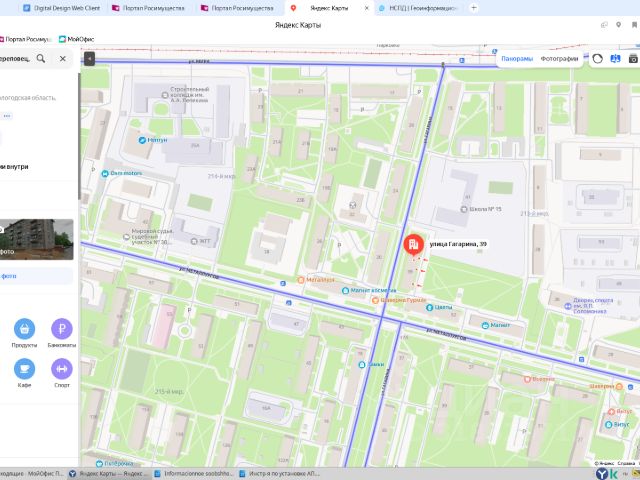The width and height of the screenshot is (640, 480).
Task: Click the add фото button
Action: [36, 276]
